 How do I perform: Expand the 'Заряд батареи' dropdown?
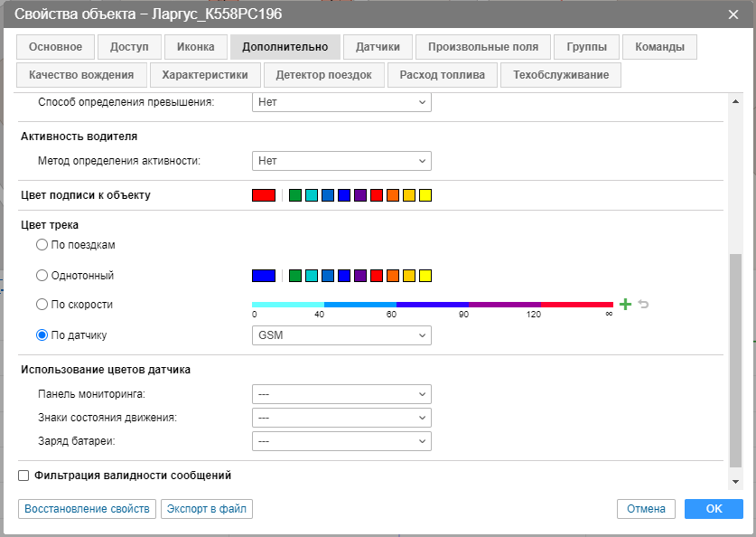point(341,441)
